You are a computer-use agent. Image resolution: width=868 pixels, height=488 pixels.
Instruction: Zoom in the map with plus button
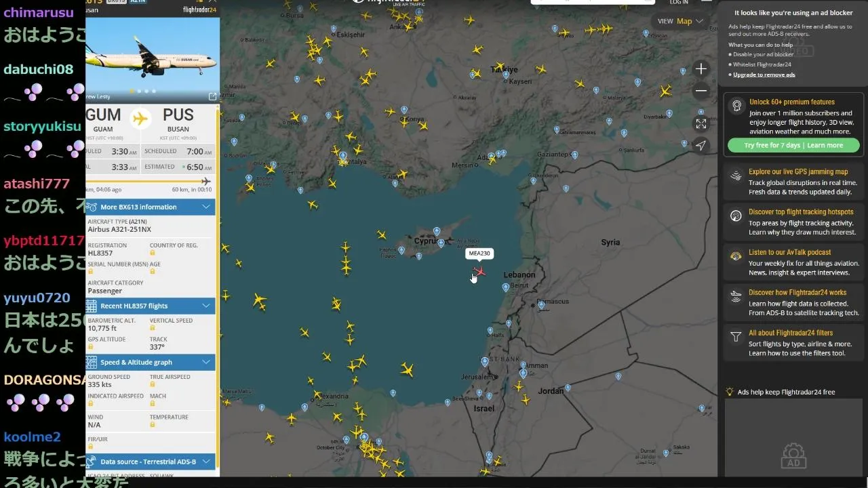pos(701,68)
